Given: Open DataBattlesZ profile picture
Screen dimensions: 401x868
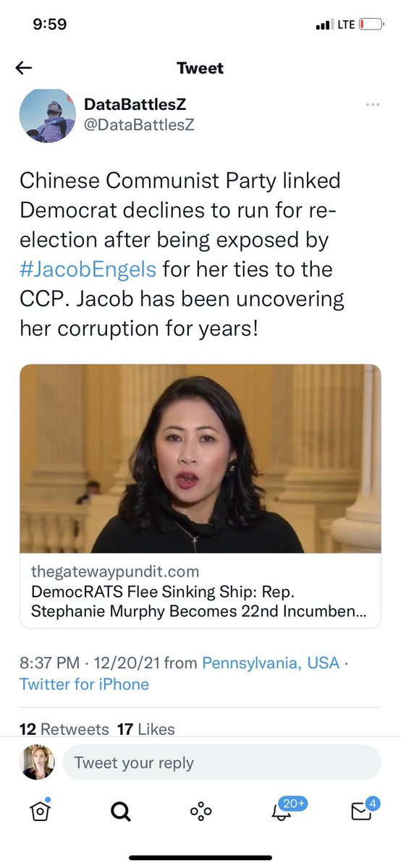Looking at the screenshot, I should point(48,116).
